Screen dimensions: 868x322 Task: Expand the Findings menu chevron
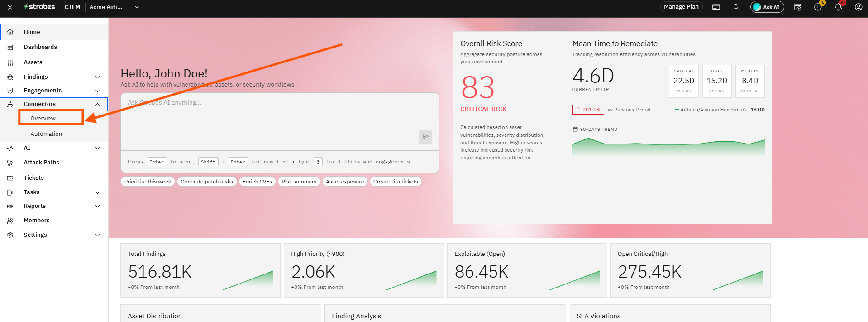pyautogui.click(x=97, y=77)
